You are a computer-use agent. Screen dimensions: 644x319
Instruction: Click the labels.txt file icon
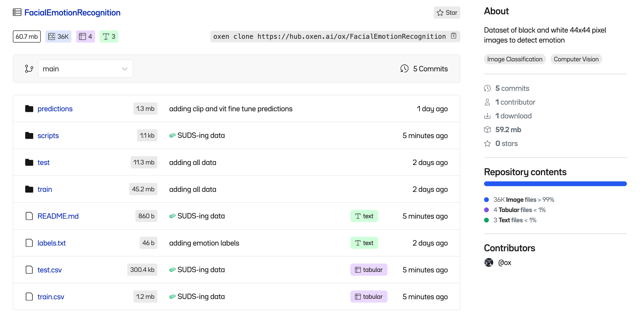[29, 243]
